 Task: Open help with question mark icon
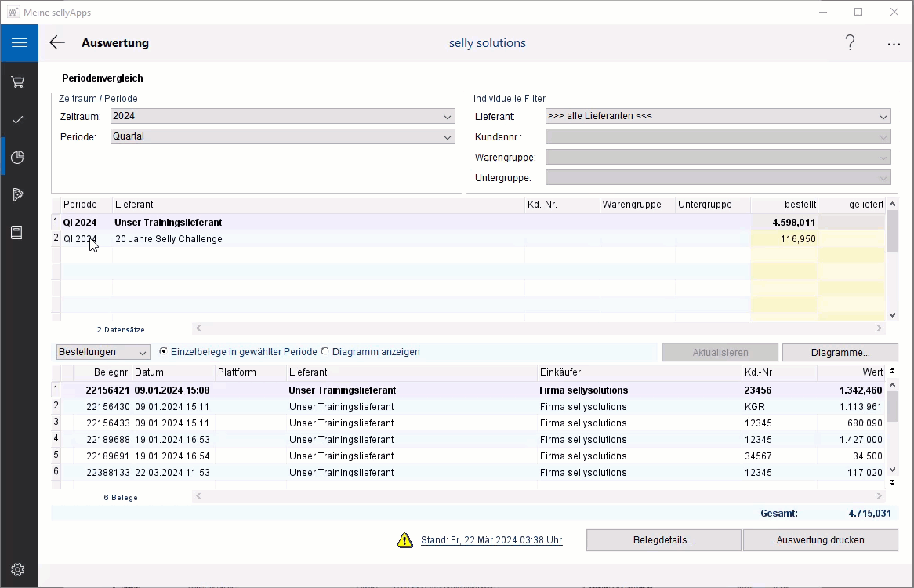coord(850,43)
